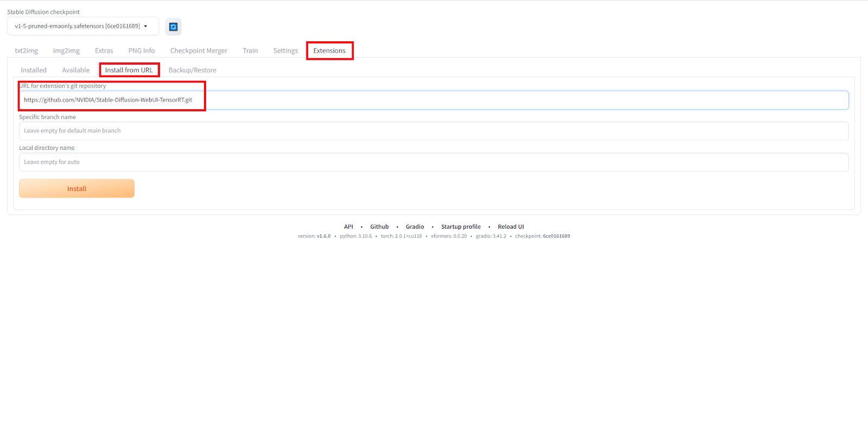
Task: Click the python: 3.10.6 footer text
Action: pos(356,236)
